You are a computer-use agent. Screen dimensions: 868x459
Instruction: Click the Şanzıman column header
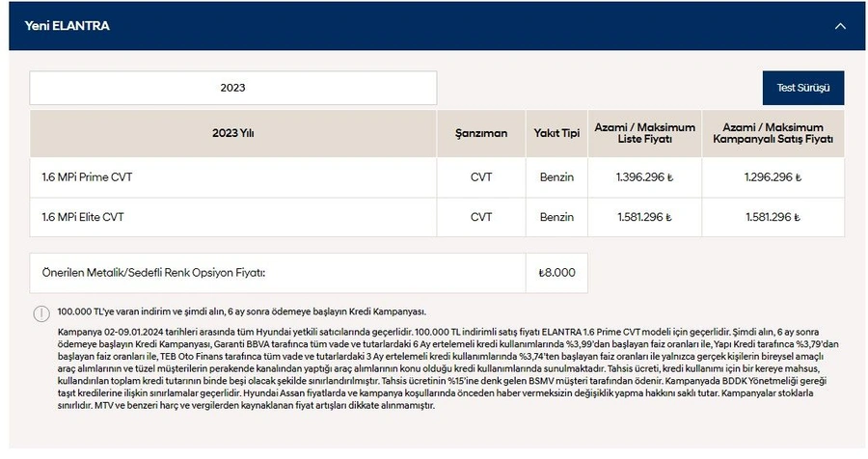pyautogui.click(x=481, y=133)
